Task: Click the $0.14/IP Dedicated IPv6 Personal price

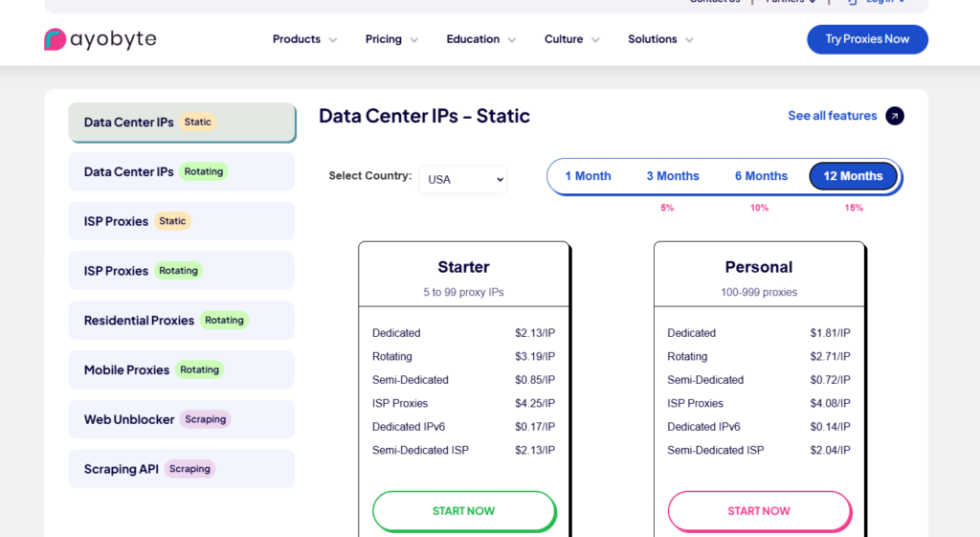Action: click(x=830, y=427)
